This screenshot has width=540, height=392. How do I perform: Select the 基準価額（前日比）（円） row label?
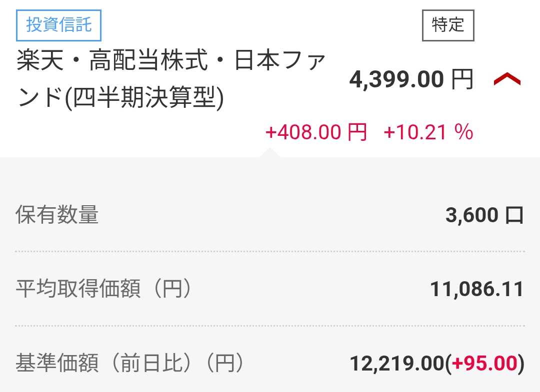(130, 364)
